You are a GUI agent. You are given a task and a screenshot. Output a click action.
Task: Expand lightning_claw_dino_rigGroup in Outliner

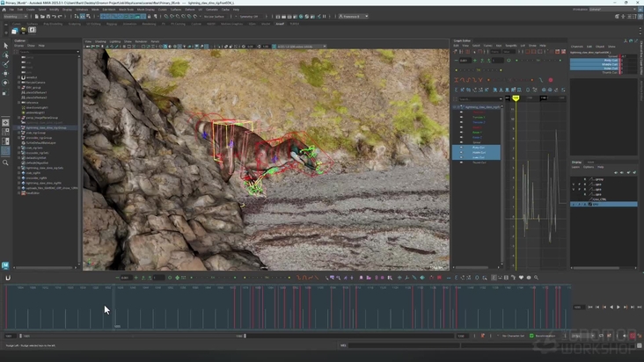(x=18, y=128)
